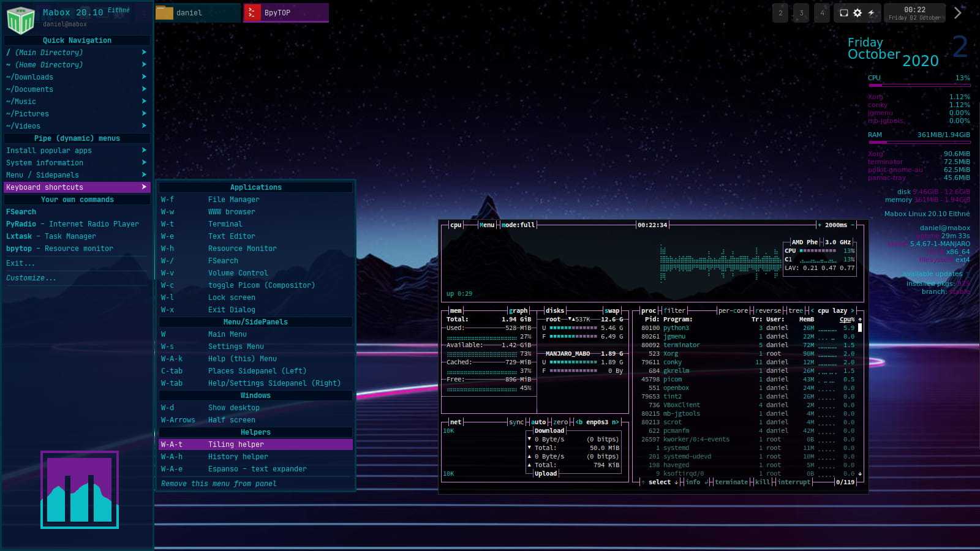Click the down scroll arrow in the process list

[859, 473]
